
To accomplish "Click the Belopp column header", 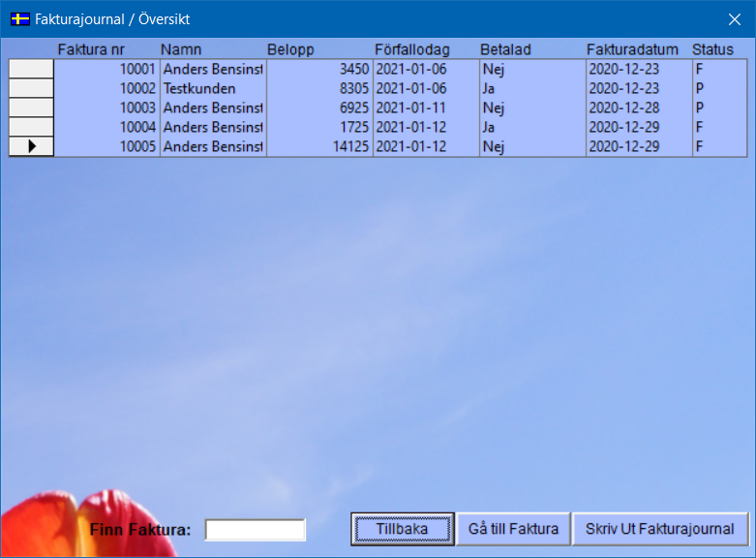I will point(291,49).
